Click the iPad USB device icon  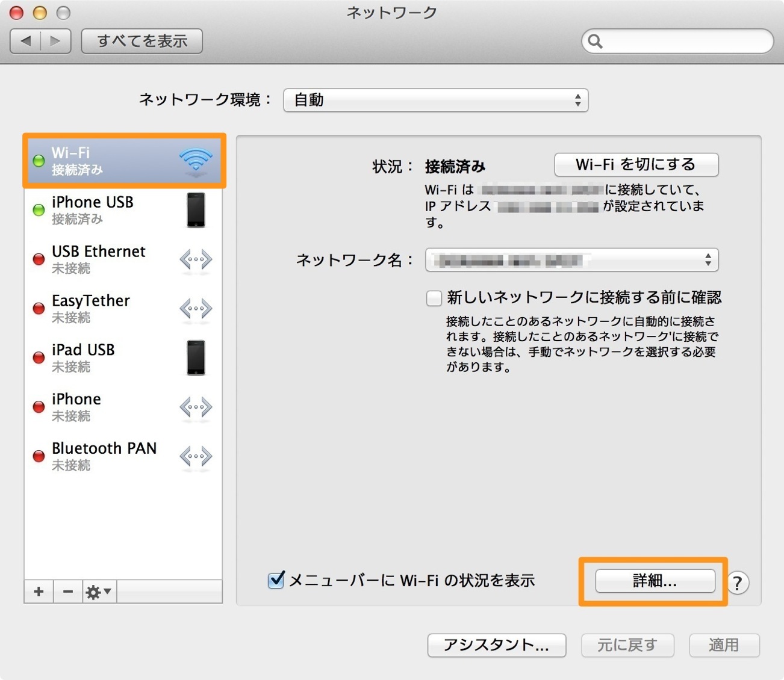click(196, 358)
